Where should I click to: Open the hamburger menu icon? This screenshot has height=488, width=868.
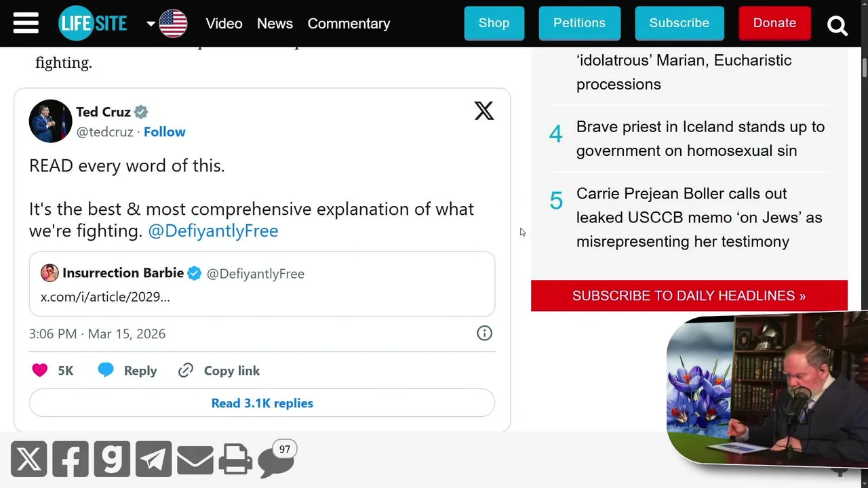click(x=26, y=23)
